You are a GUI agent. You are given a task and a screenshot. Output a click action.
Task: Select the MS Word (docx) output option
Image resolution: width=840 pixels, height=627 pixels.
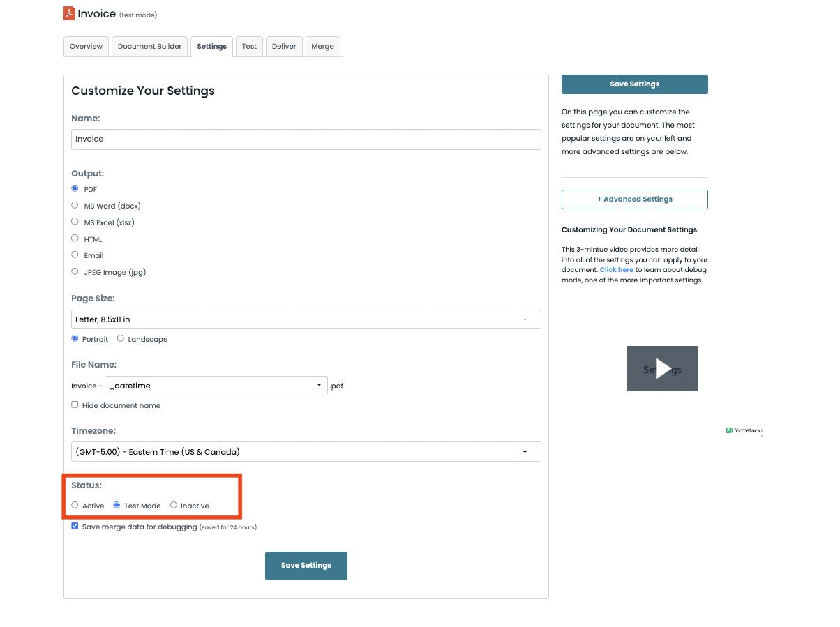75,206
